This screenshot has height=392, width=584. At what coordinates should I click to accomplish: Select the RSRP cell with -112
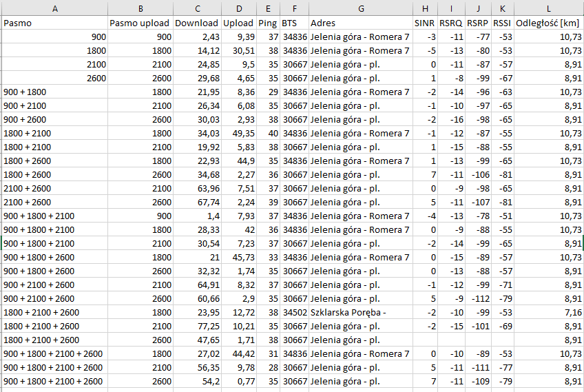478,299
